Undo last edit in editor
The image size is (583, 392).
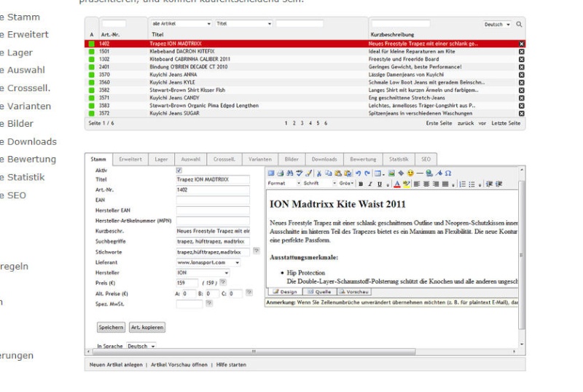pos(358,173)
